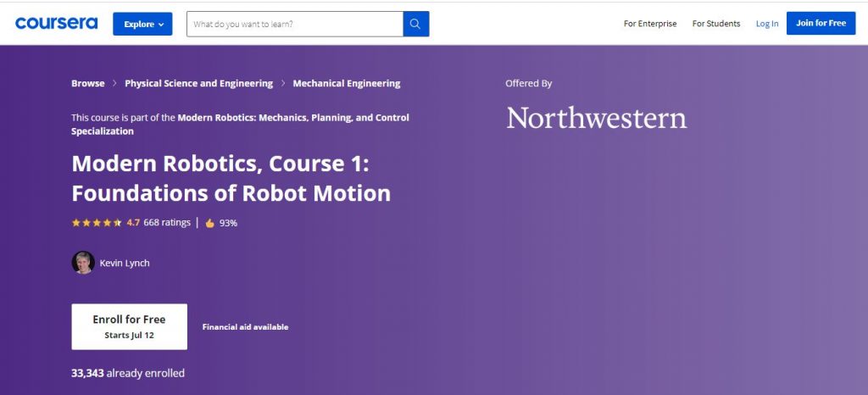Go to For Students page
Image resolution: width=868 pixels, height=395 pixels.
click(715, 24)
